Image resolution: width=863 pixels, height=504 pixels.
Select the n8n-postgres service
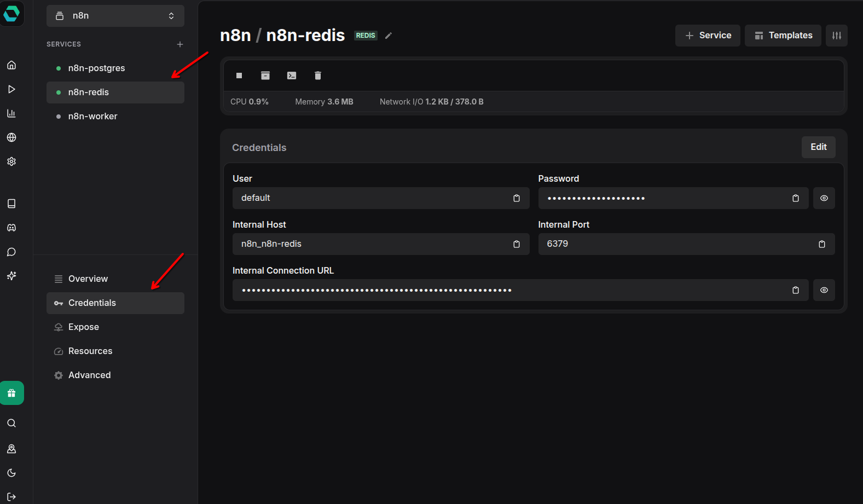115,68
